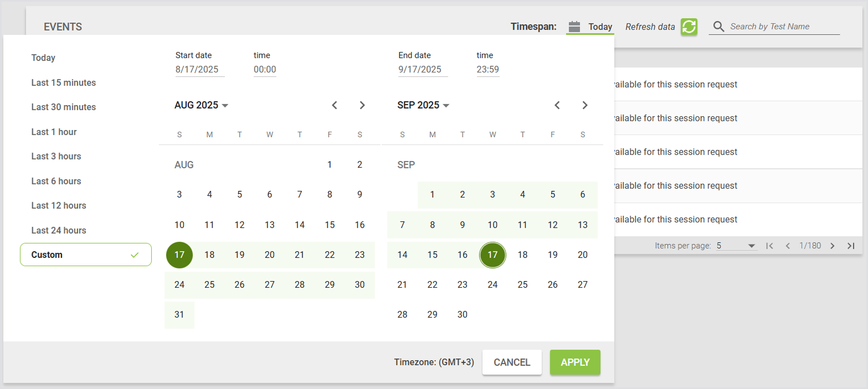Go to next page of events
The image size is (868, 389).
coord(832,246)
